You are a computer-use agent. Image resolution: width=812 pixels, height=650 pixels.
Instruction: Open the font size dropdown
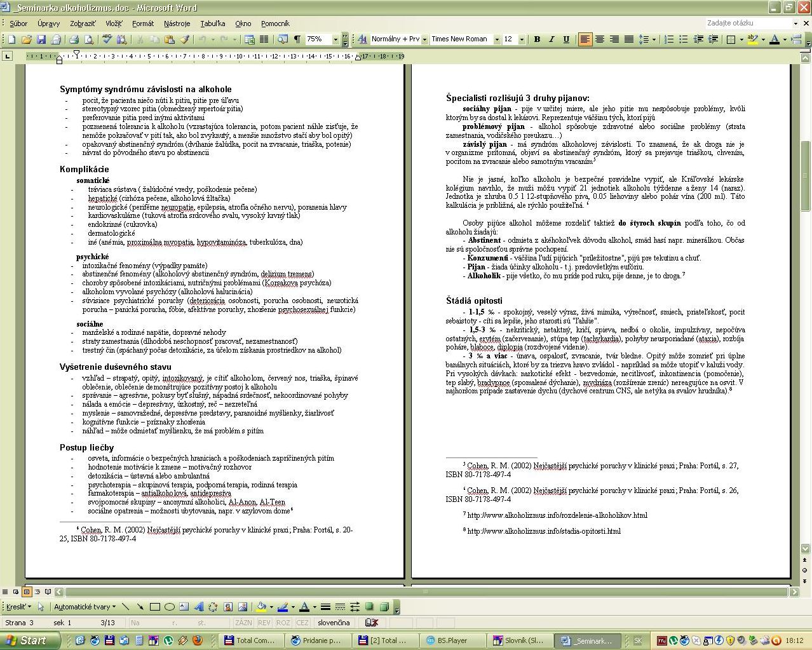click(x=522, y=39)
